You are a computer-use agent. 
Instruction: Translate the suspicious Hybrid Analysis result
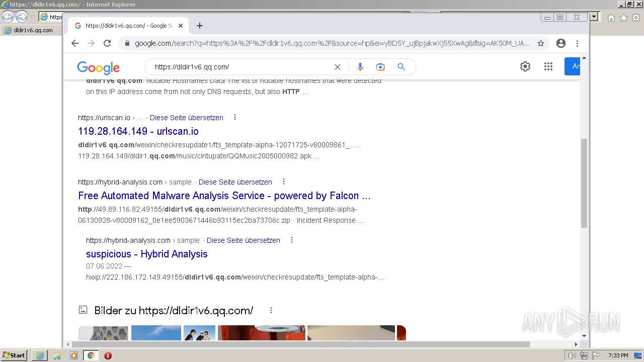[x=244, y=240]
